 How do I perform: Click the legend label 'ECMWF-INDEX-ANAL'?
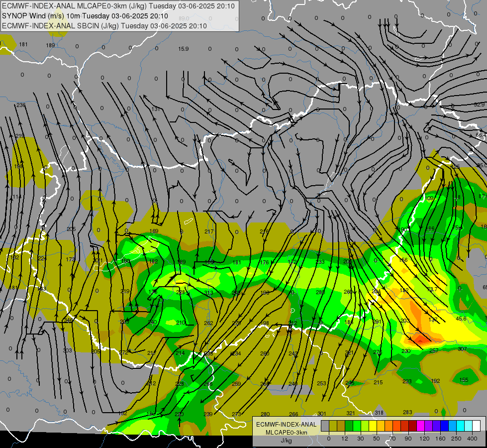(x=286, y=425)
